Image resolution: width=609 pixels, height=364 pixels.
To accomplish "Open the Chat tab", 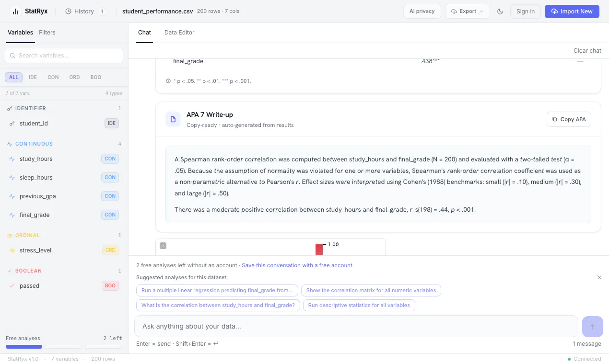I will click(144, 33).
